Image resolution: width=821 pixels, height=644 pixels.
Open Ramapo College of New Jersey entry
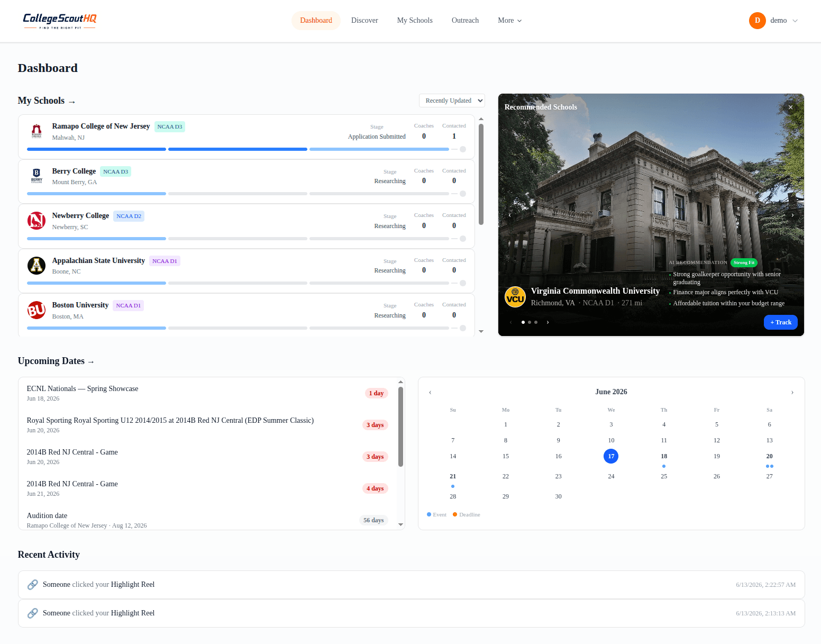click(x=247, y=137)
